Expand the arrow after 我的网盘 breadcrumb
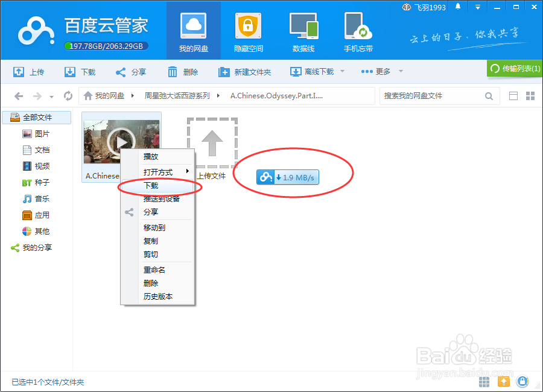 tap(132, 95)
